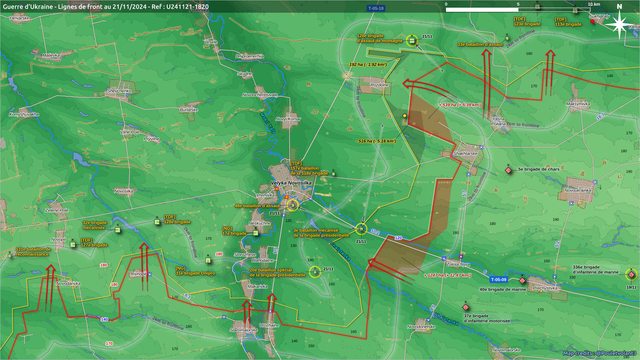
Task: Select the Velyka Novosilka town label
Action: coord(291,183)
